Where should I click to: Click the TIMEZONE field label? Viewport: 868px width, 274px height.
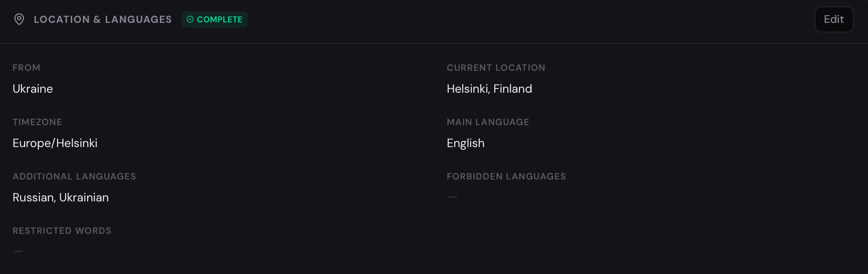[x=37, y=122]
